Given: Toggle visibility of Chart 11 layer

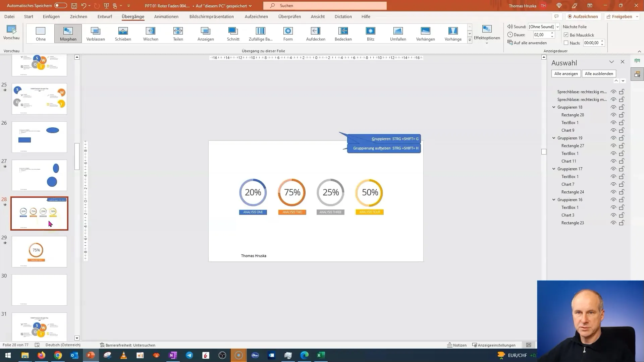Looking at the screenshot, I should (613, 161).
